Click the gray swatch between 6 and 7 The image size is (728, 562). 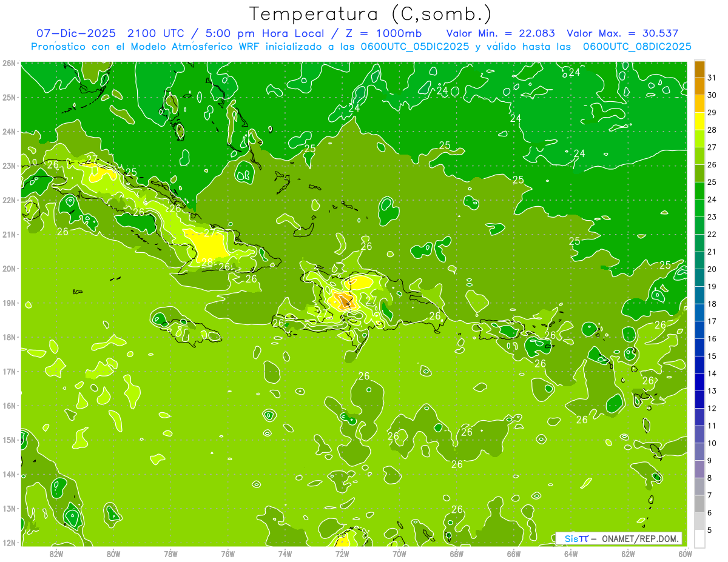[699, 504]
